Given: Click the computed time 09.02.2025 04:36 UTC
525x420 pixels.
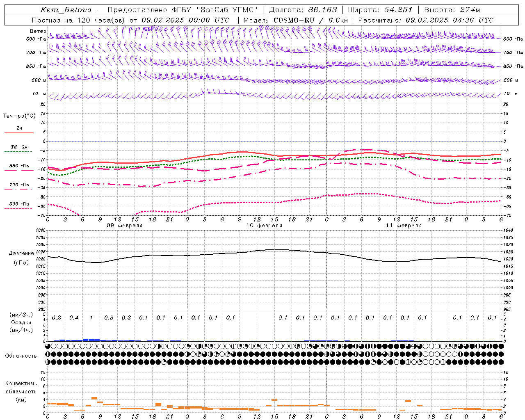Looking at the screenshot, I should [450, 20].
